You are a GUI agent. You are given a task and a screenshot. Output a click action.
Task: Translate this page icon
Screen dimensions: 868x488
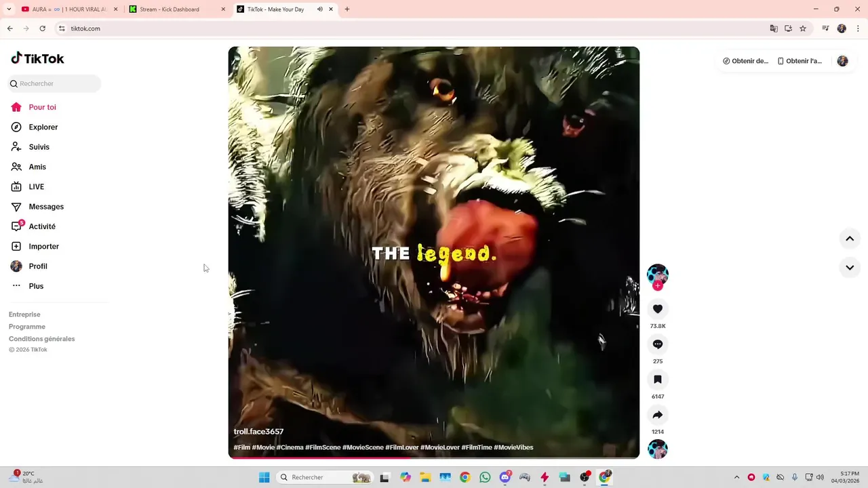[774, 28]
